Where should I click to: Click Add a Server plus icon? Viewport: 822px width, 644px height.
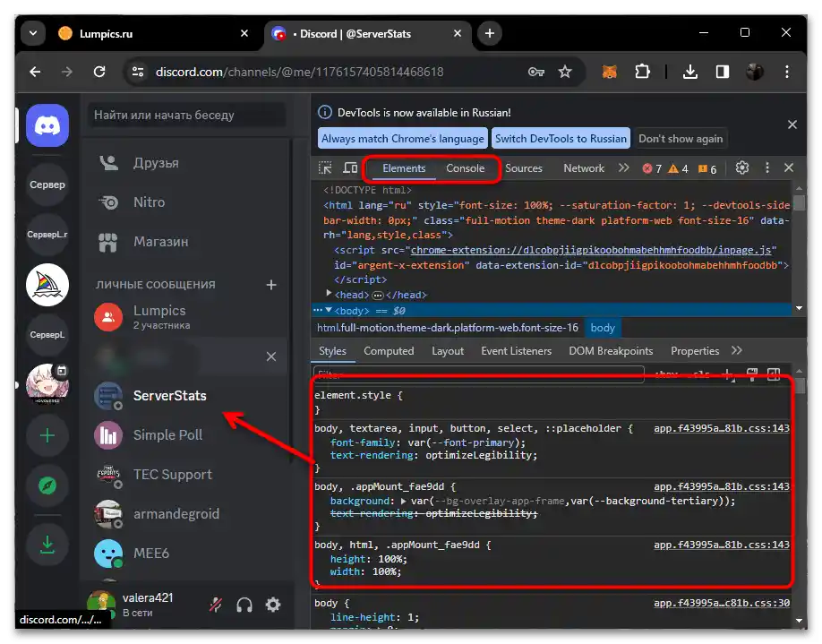47,436
